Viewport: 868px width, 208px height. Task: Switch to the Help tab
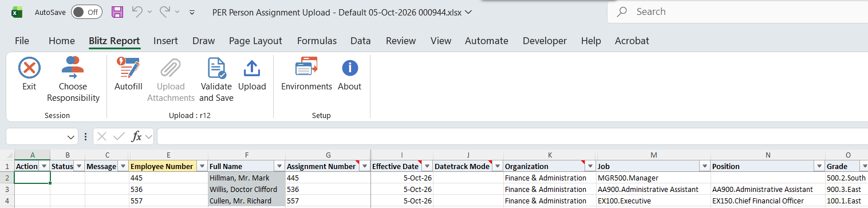591,41
